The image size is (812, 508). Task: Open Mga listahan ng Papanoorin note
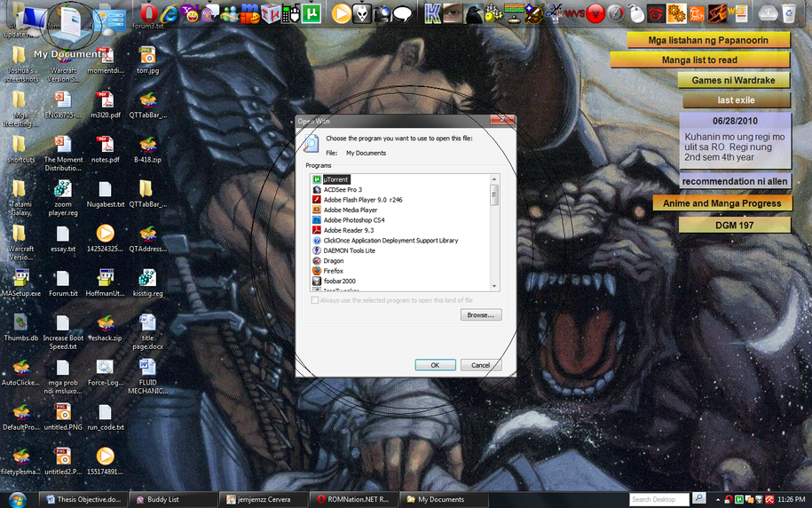[x=708, y=40]
